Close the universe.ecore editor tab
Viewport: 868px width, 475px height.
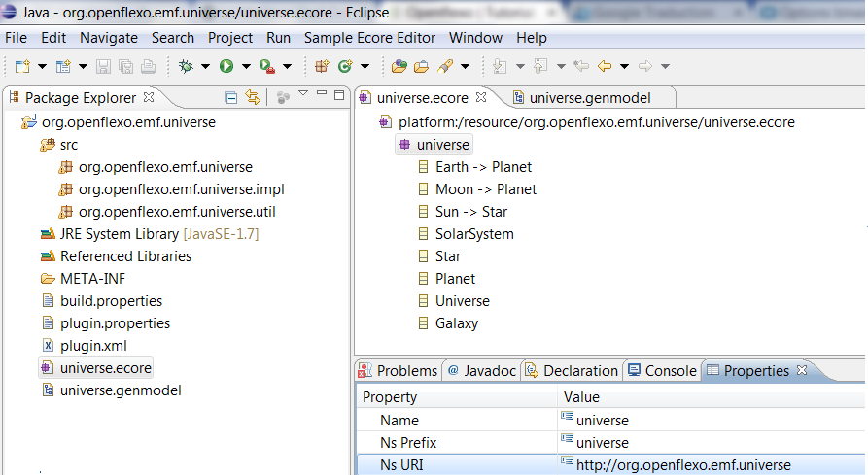point(481,97)
